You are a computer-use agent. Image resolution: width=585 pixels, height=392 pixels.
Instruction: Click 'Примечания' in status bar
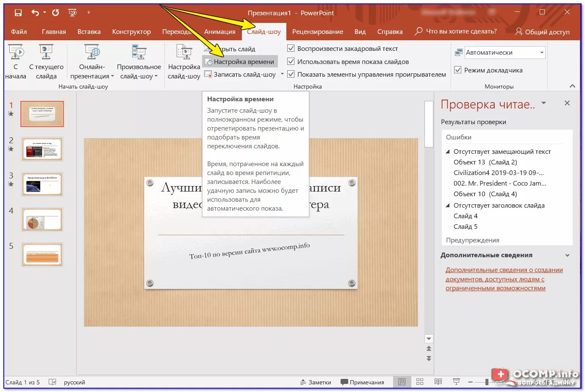point(363,382)
